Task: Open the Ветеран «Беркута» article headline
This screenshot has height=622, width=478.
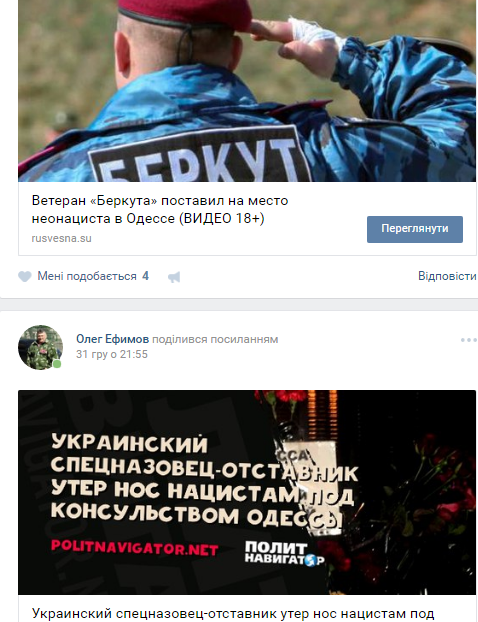Action: click(160, 209)
